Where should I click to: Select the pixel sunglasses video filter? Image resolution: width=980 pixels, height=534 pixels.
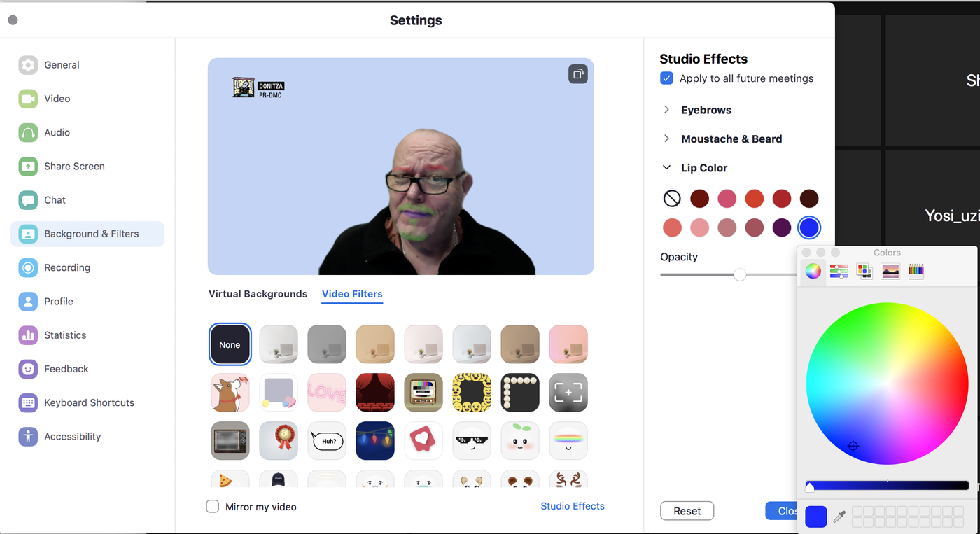[471, 440]
